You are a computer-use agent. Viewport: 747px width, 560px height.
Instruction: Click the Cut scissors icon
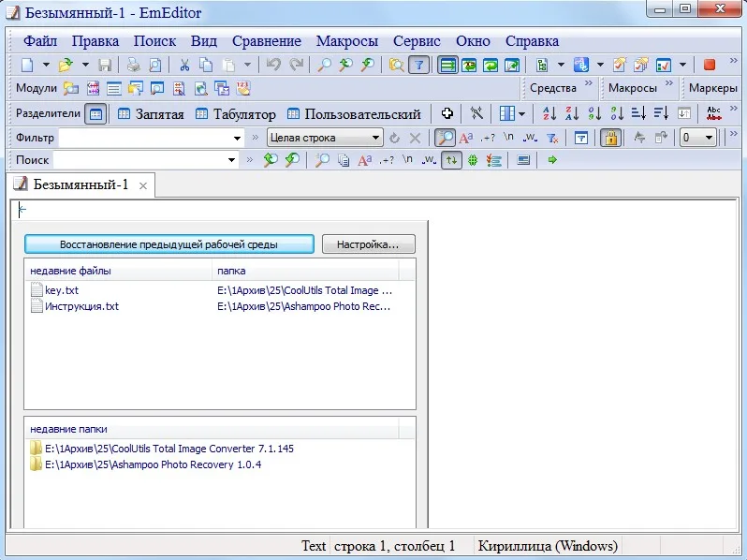(x=183, y=65)
